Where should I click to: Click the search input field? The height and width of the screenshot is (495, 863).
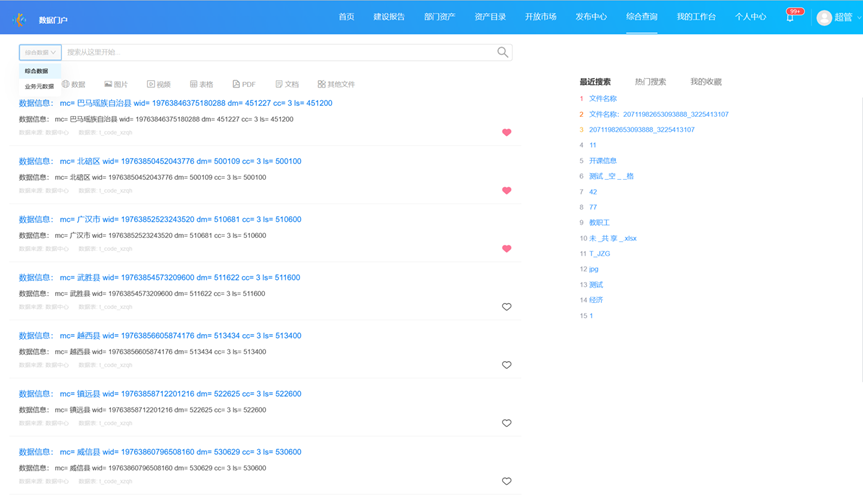click(x=280, y=52)
